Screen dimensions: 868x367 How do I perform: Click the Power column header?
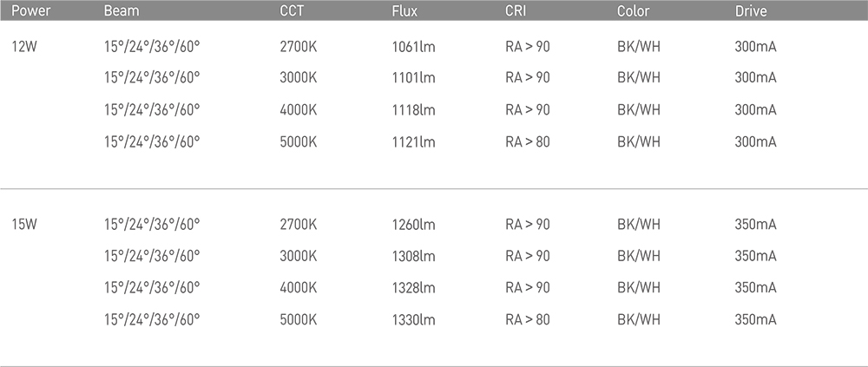(x=31, y=11)
